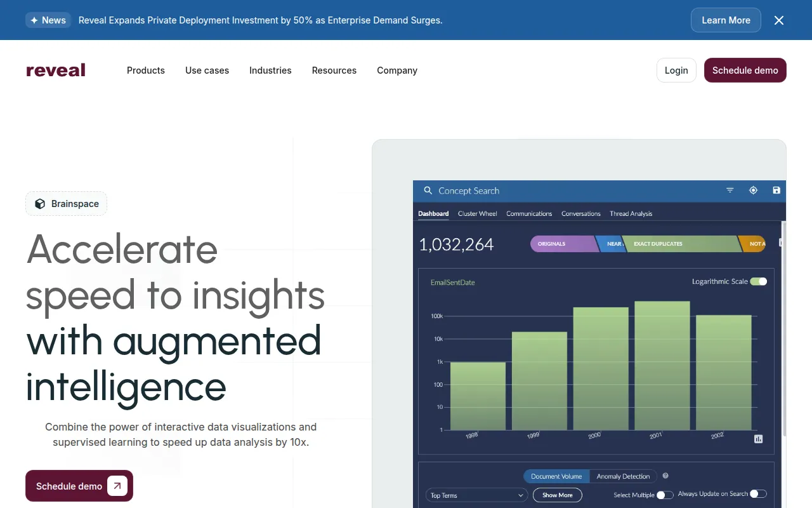Screen dimensions: 812x508
Task: Click the sparkle icon in News badge
Action: pos(34,20)
